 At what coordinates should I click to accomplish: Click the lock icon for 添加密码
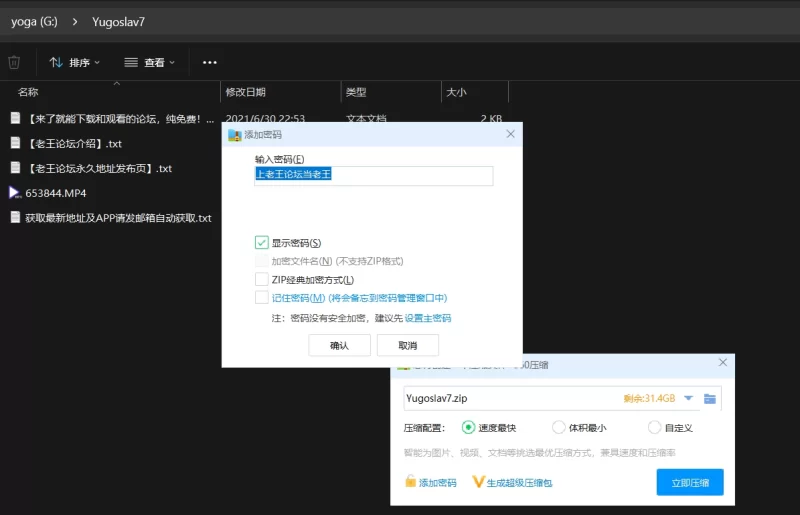point(410,482)
